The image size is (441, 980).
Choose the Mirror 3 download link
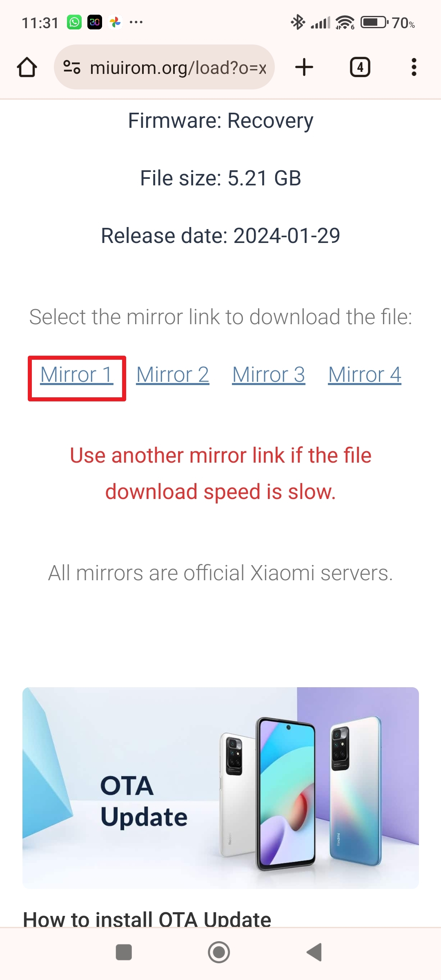[269, 375]
